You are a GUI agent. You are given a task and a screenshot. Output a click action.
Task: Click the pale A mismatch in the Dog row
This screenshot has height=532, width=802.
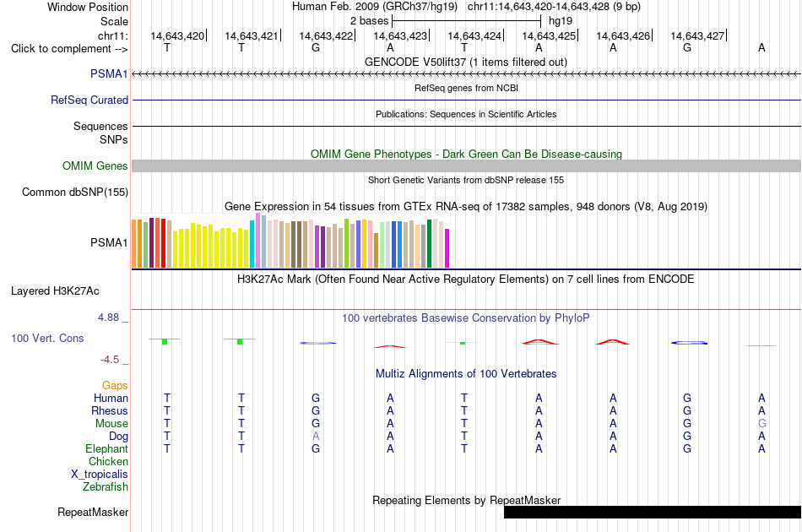pyautogui.click(x=316, y=437)
